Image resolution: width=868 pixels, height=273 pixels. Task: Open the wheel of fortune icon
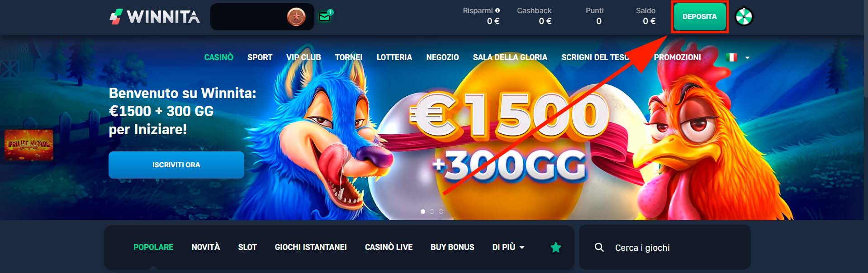coord(744,17)
